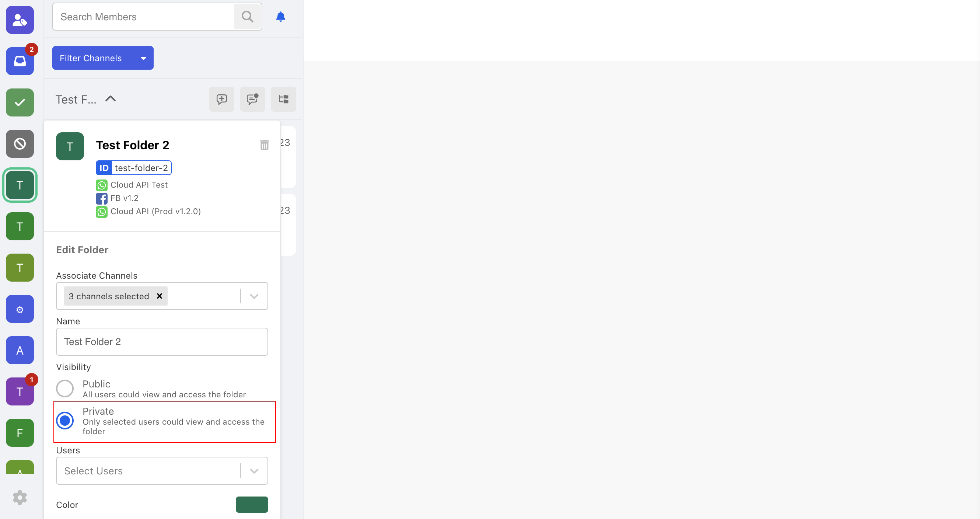Clear the 3 channels selected chip
This screenshot has height=519, width=980.
pyautogui.click(x=160, y=296)
